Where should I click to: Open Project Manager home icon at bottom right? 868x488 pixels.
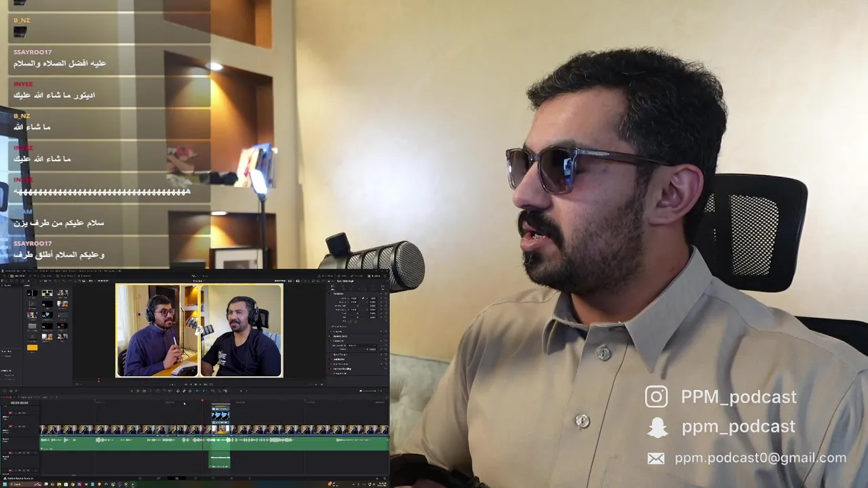[x=377, y=478]
